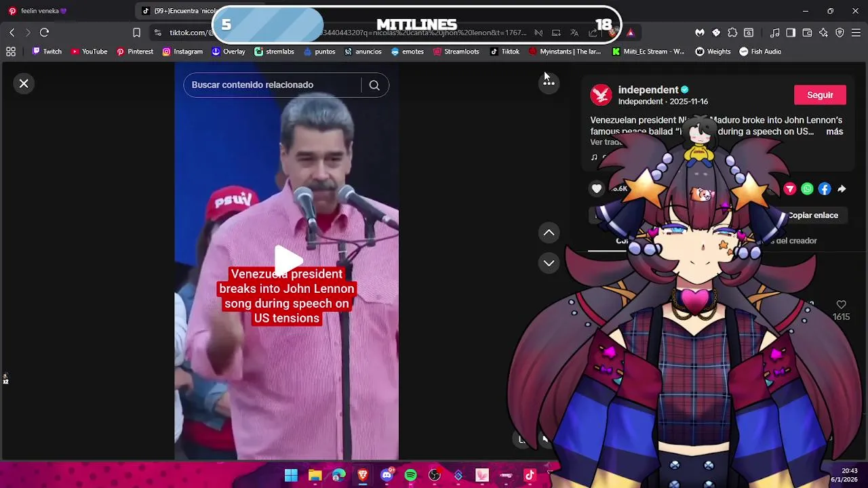The image size is (868, 488).
Task: Share the video to WhatsApp
Action: 807,189
